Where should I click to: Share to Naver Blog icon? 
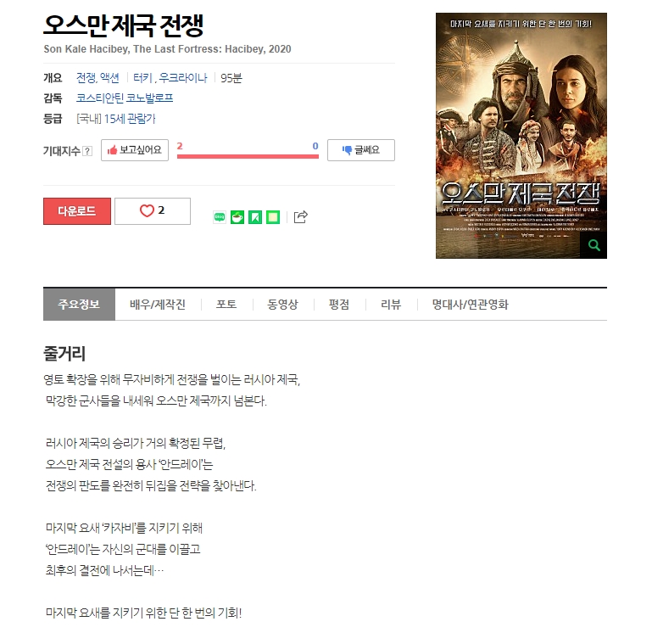click(220, 217)
